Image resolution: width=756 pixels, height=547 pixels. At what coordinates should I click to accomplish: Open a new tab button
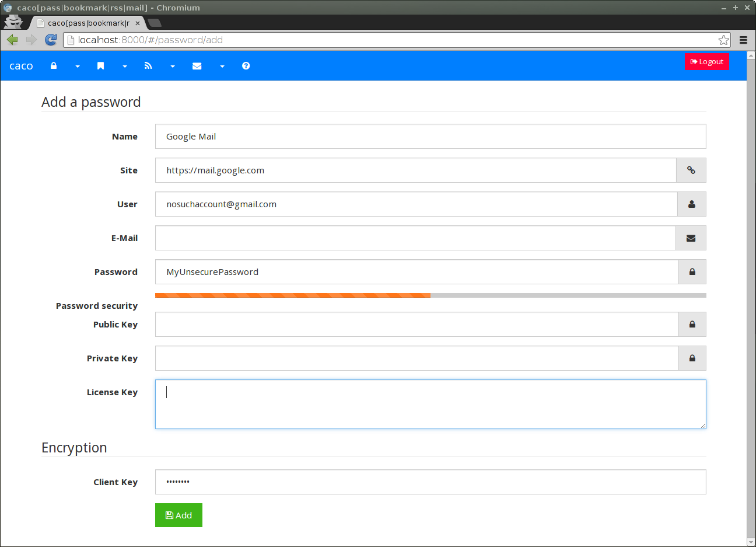tap(155, 23)
